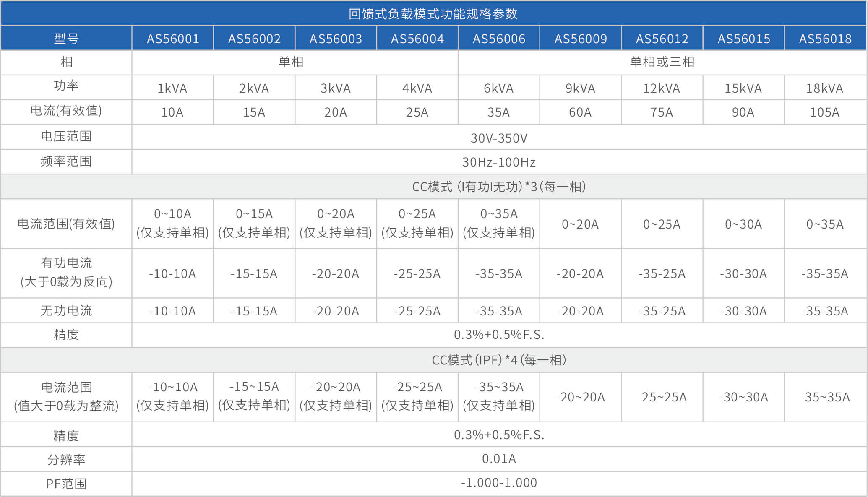The width and height of the screenshot is (868, 497).
Task: Click the 型号 header cell
Action: point(66,39)
